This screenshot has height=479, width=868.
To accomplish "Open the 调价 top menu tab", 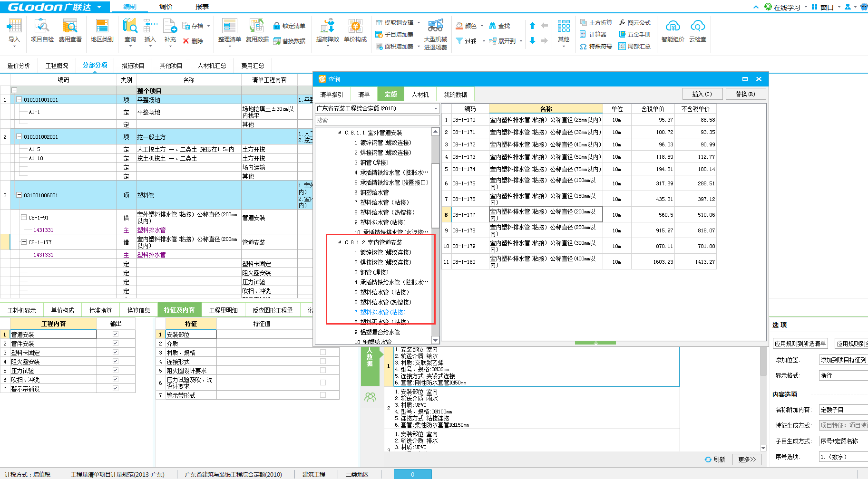I will point(166,7).
